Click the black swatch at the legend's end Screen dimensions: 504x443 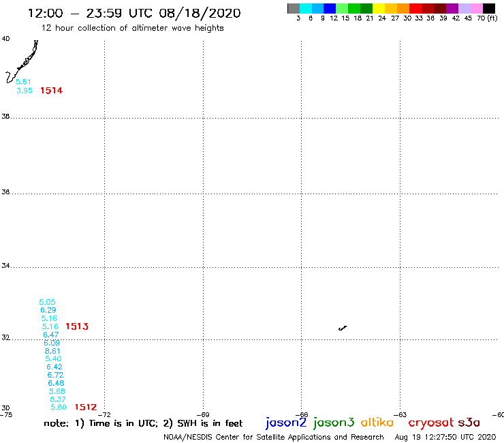489,9
